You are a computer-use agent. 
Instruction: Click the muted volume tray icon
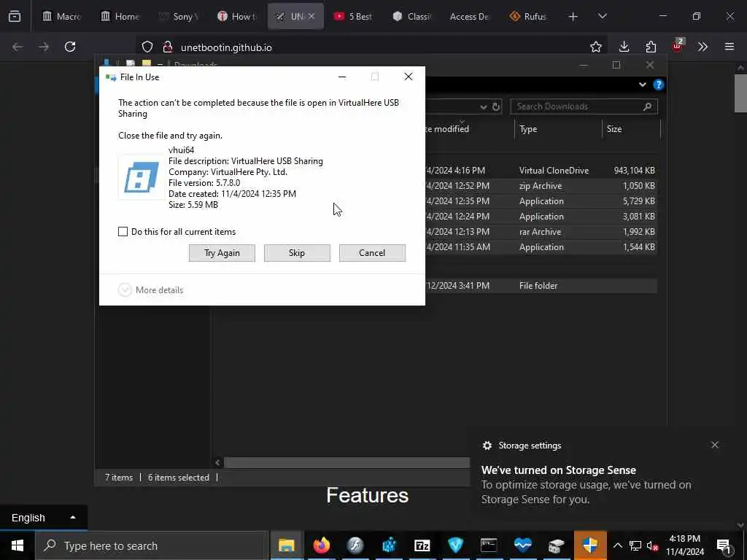[653, 545]
